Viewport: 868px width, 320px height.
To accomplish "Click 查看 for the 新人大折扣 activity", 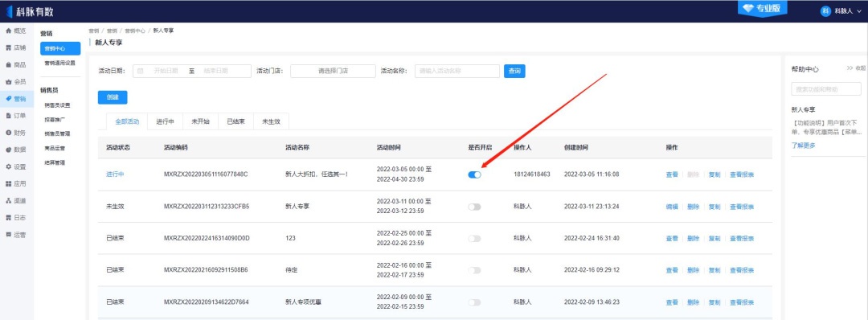I will click(x=671, y=174).
